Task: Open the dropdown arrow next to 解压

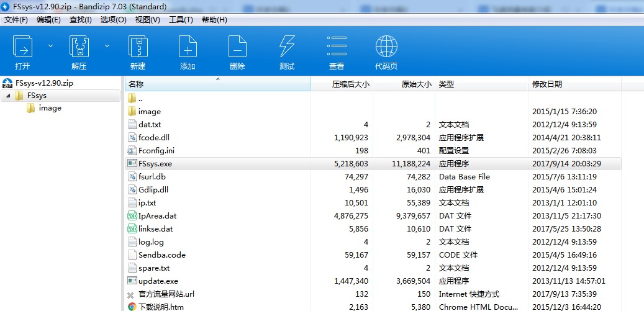Action: pos(107,46)
